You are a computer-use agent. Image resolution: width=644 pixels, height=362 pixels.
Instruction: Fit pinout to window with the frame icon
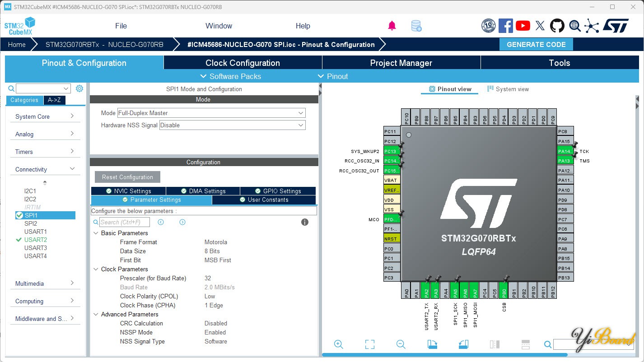(370, 344)
